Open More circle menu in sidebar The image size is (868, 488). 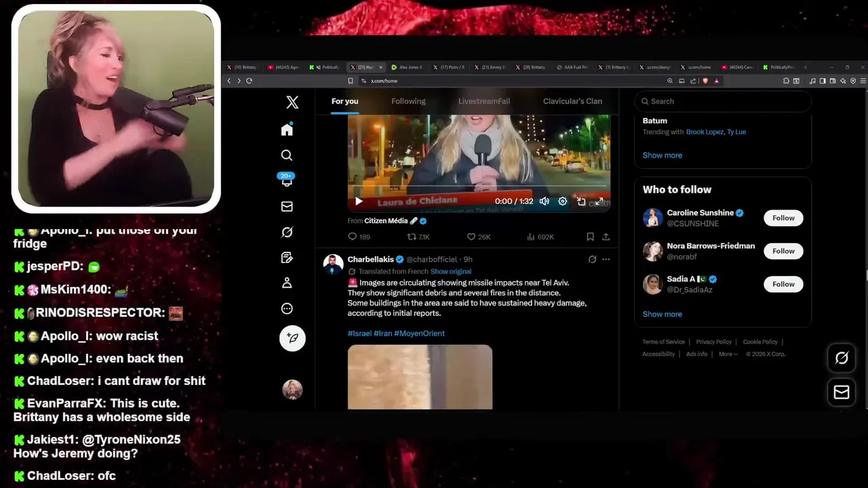pyautogui.click(x=287, y=308)
